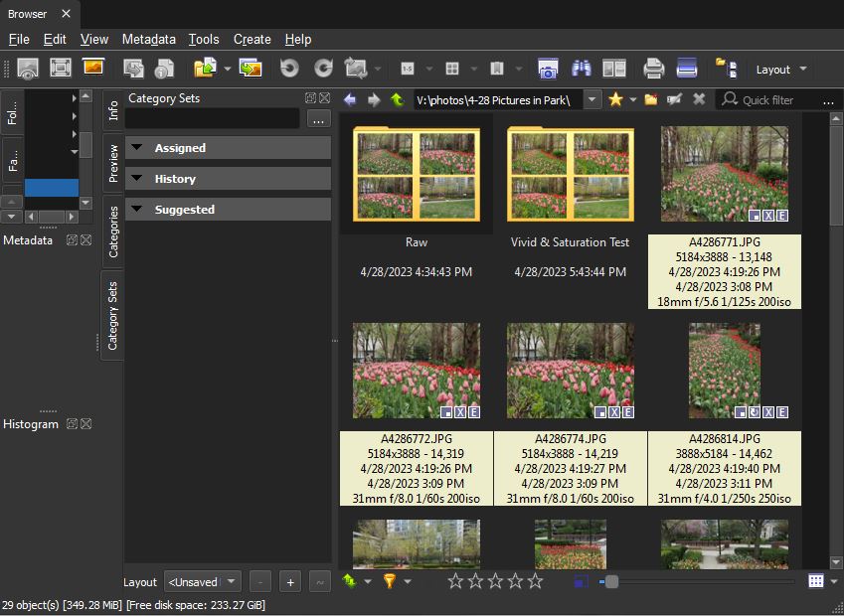Click the Favorites star icon
Screen dimensions: 844x616
pyautogui.click(x=615, y=99)
